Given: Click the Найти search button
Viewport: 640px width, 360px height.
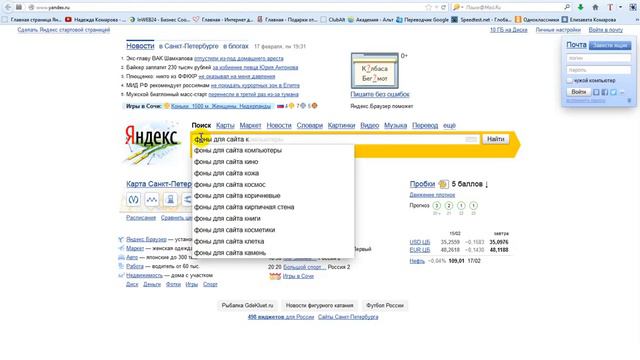Looking at the screenshot, I should [496, 139].
